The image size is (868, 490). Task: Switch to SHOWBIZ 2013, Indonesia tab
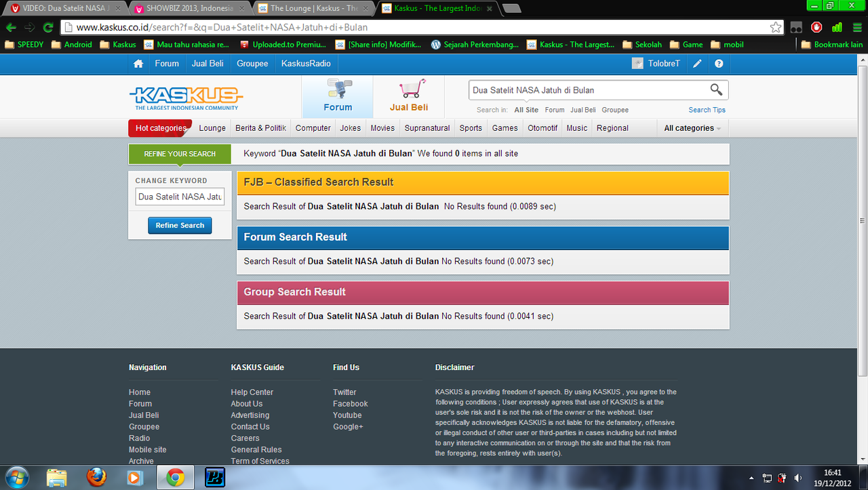(x=190, y=9)
